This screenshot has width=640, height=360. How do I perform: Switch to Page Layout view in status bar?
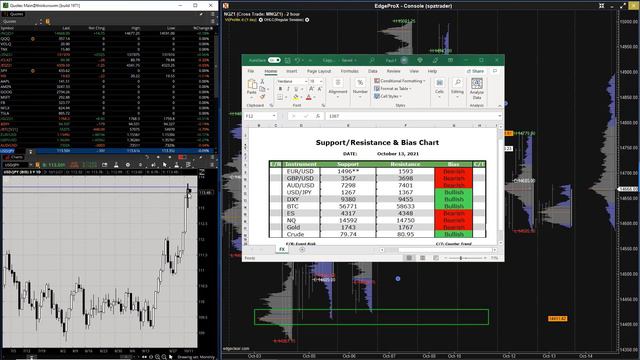coord(422,258)
